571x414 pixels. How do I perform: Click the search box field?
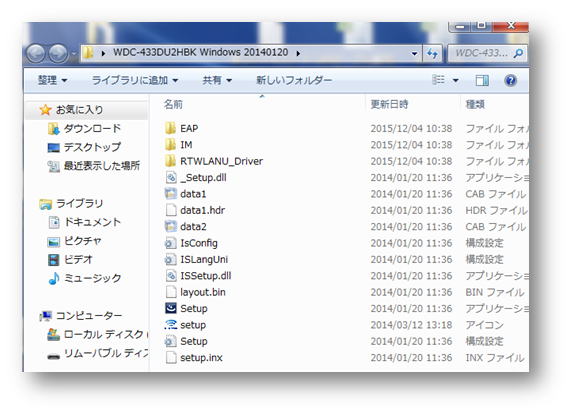488,54
